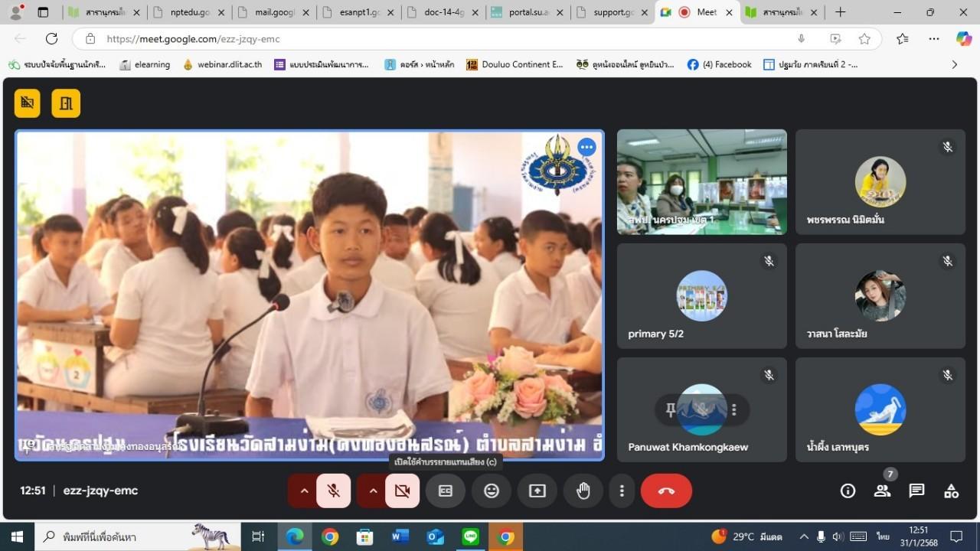Open LINE app from taskbar
Screen dimensions: 980x551
coord(470,536)
